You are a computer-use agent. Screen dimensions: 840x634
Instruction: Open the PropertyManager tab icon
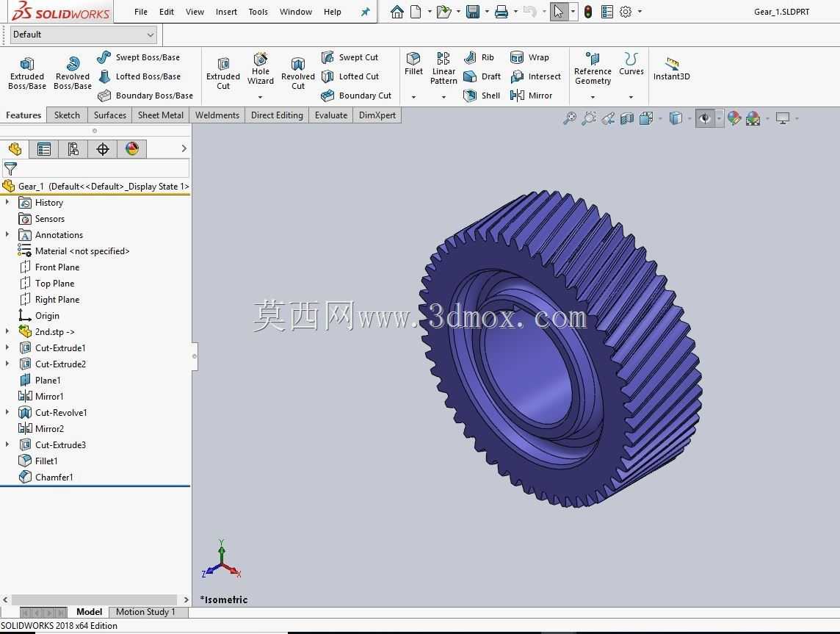click(x=44, y=149)
